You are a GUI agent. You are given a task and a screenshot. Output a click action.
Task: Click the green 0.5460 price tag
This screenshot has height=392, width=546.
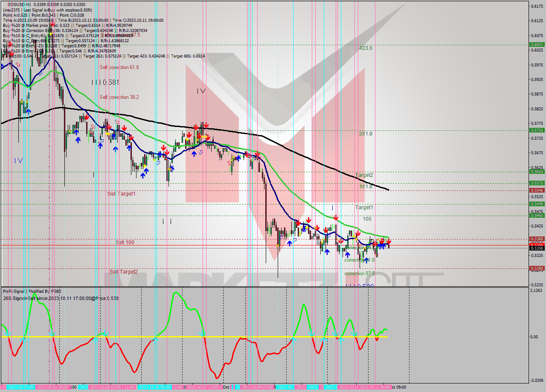point(537,216)
